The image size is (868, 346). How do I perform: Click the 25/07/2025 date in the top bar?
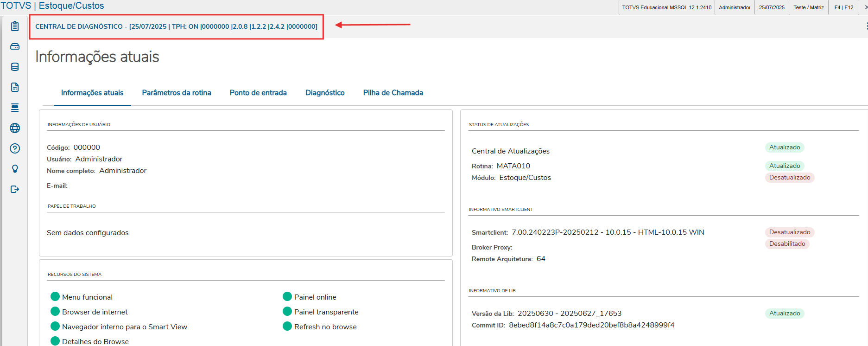[772, 7]
